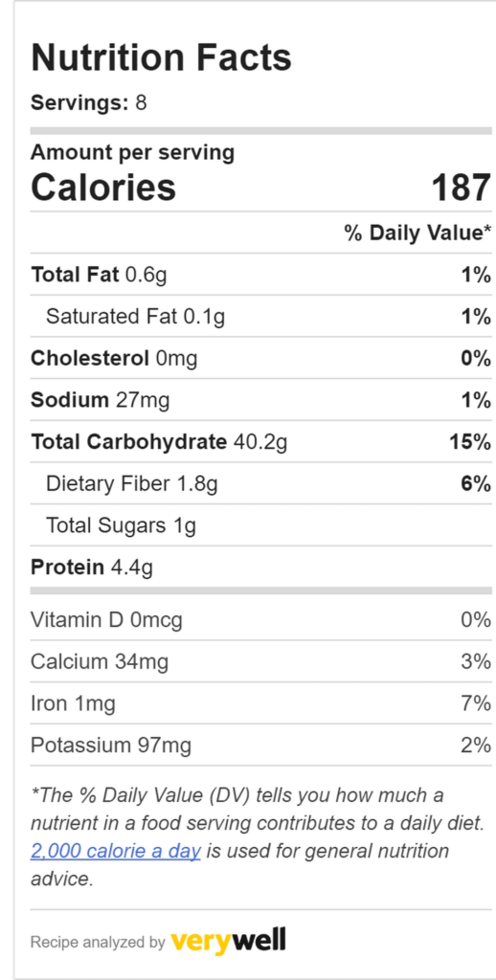Open the 2,000 calorie a day link
496x980 pixels.
116,851
